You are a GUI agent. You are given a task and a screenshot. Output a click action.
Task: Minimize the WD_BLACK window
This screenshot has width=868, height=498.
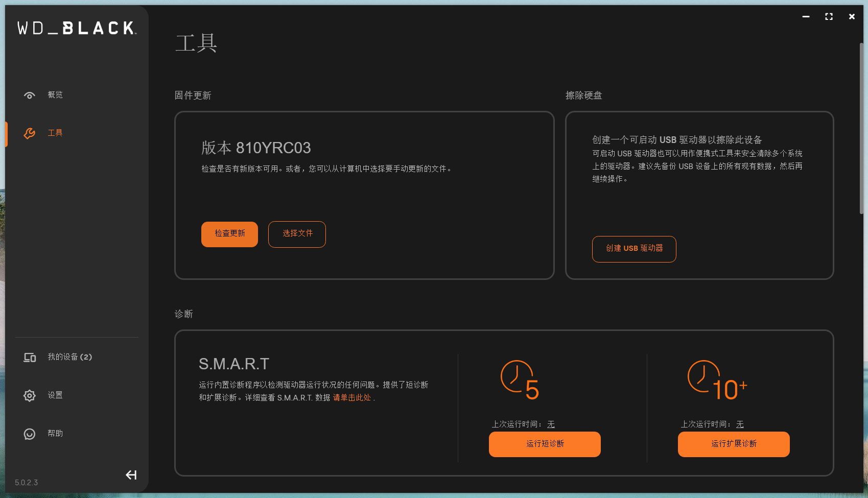pyautogui.click(x=806, y=17)
